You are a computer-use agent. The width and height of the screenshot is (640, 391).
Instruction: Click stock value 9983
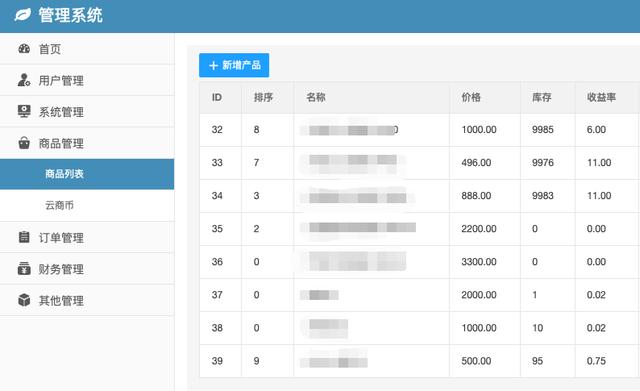pyautogui.click(x=542, y=196)
